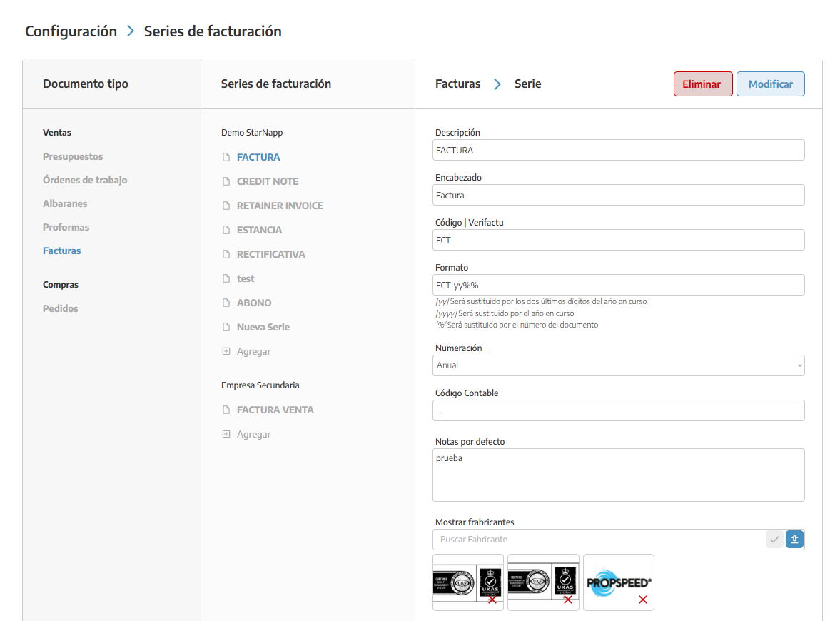Image resolution: width=840 pixels, height=621 pixels.
Task: Click the Formato input field
Action: point(618,285)
